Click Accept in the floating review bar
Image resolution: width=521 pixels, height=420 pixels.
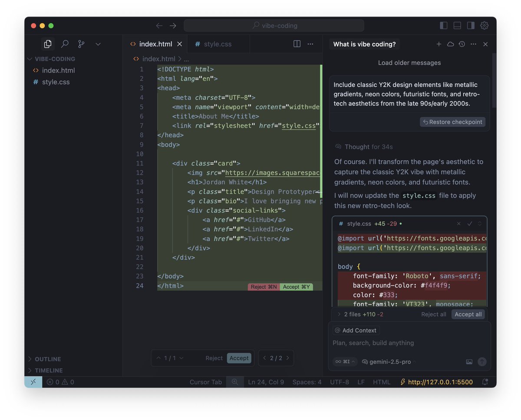tap(239, 358)
